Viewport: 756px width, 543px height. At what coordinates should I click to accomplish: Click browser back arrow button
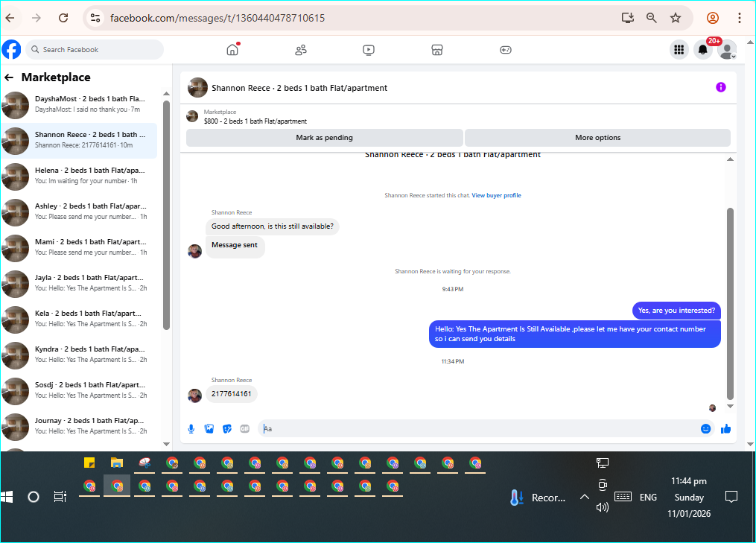coord(10,18)
